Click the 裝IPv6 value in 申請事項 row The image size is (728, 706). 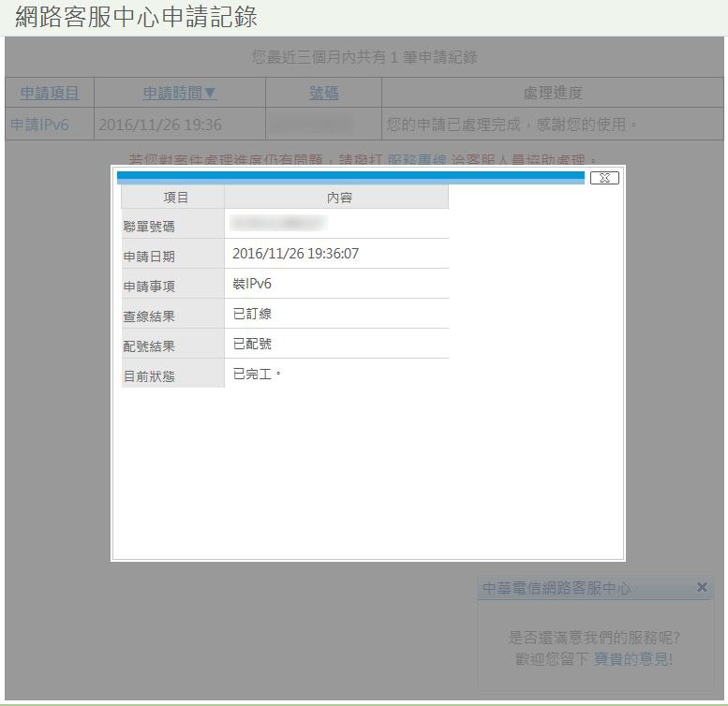[252, 284]
